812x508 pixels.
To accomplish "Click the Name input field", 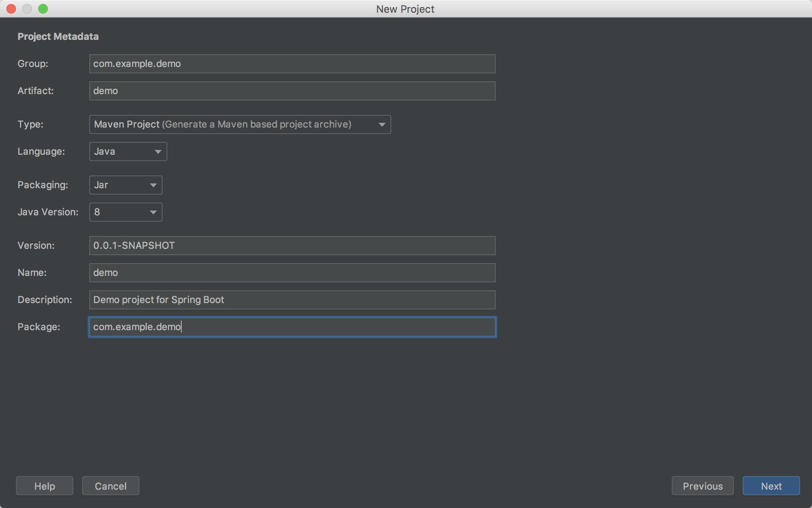I will tap(292, 273).
